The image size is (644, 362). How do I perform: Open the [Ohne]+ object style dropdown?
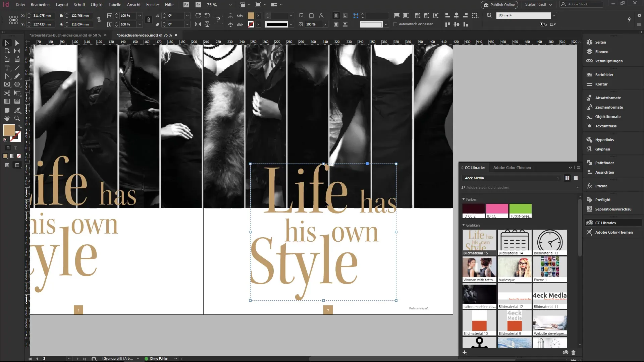[554, 15]
